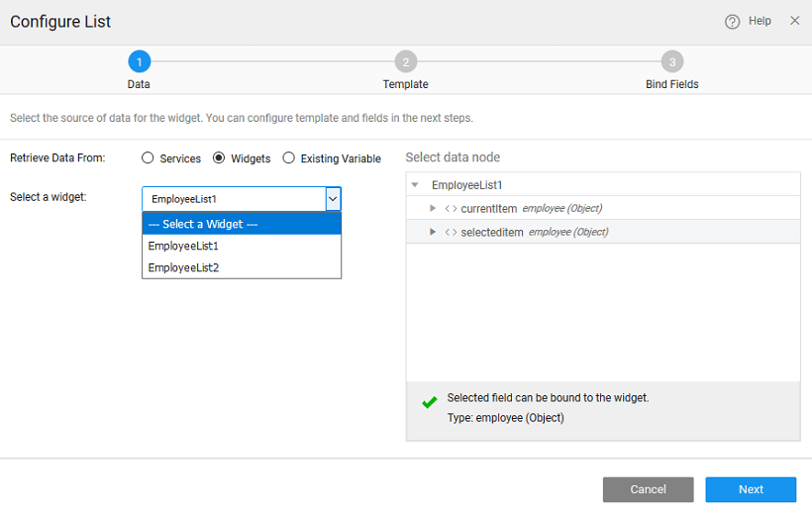Image resolution: width=812 pixels, height=517 pixels.
Task: Click the step 1 Data circle
Action: 139,62
